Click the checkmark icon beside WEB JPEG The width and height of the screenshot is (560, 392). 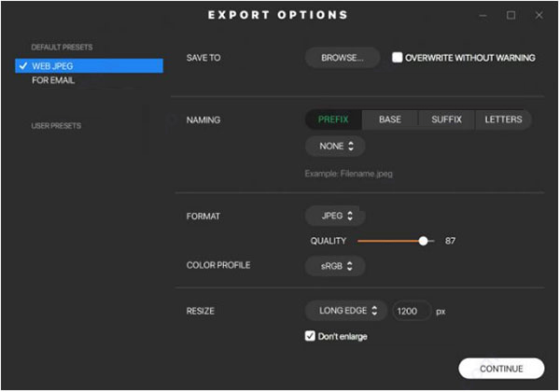pos(21,65)
